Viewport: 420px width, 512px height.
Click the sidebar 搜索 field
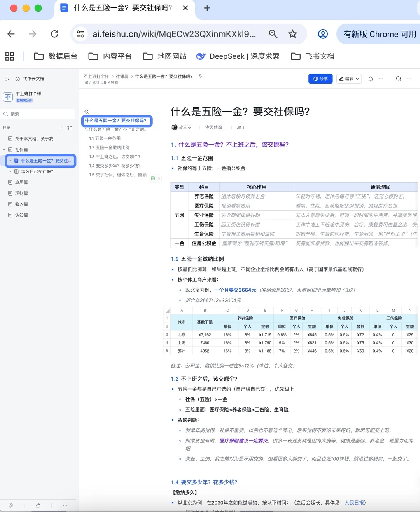point(38,114)
